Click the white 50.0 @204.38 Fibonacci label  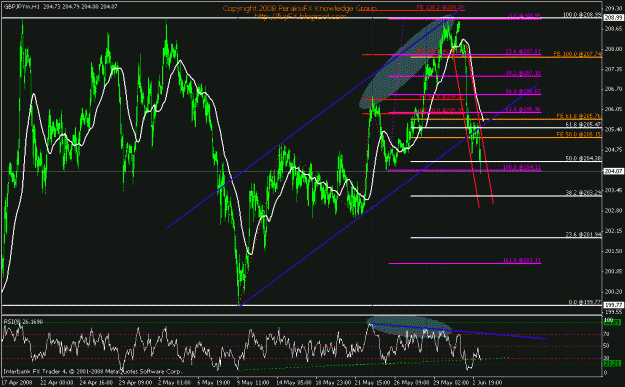point(584,158)
